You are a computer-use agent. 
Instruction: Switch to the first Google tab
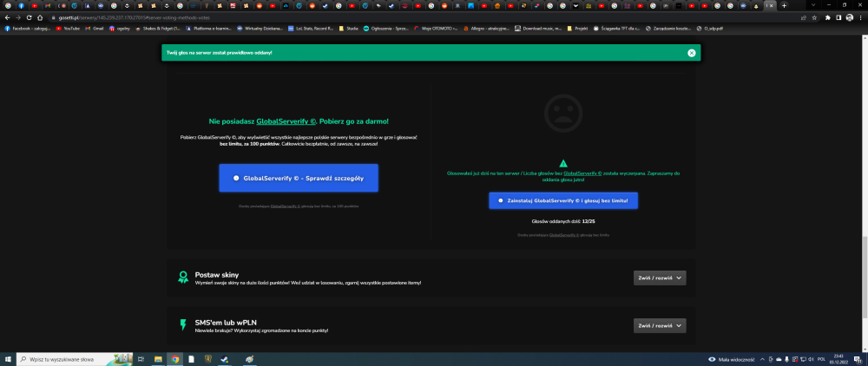coord(8,5)
